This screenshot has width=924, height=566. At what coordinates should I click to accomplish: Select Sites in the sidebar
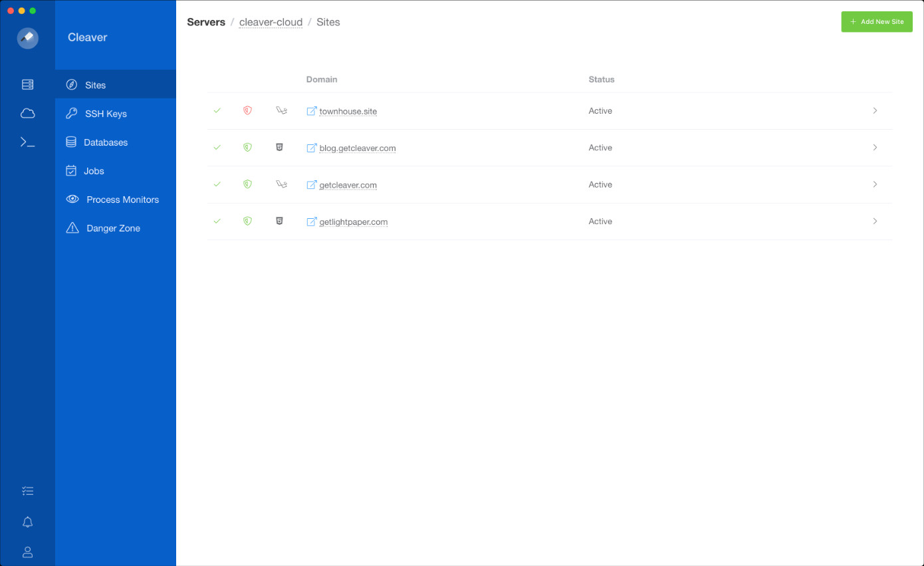pos(116,84)
